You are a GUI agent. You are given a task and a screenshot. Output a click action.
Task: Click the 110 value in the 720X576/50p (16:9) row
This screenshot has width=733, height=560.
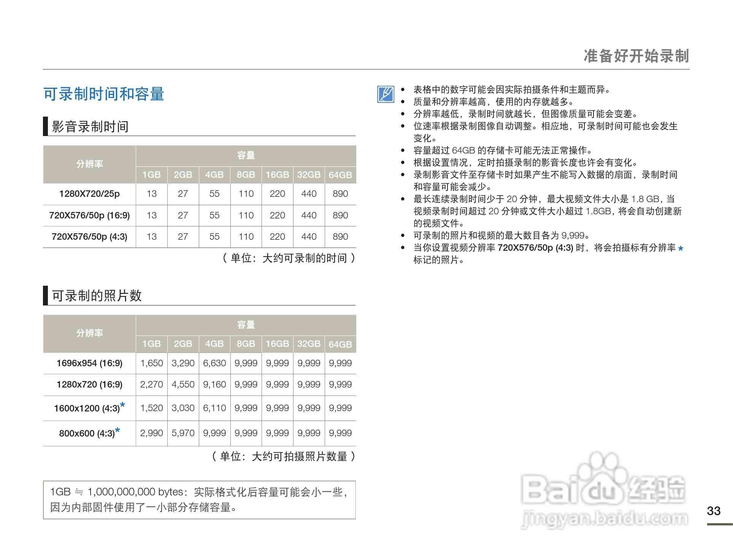click(x=246, y=215)
